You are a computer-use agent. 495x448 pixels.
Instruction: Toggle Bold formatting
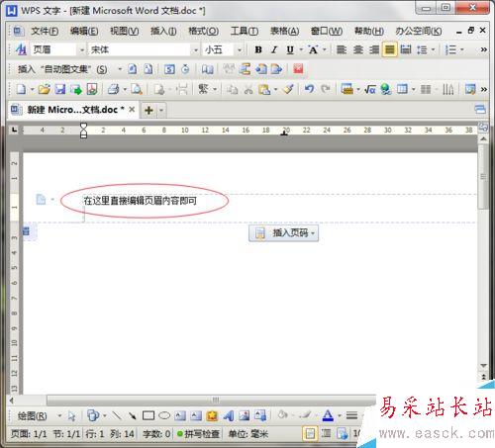(x=258, y=49)
